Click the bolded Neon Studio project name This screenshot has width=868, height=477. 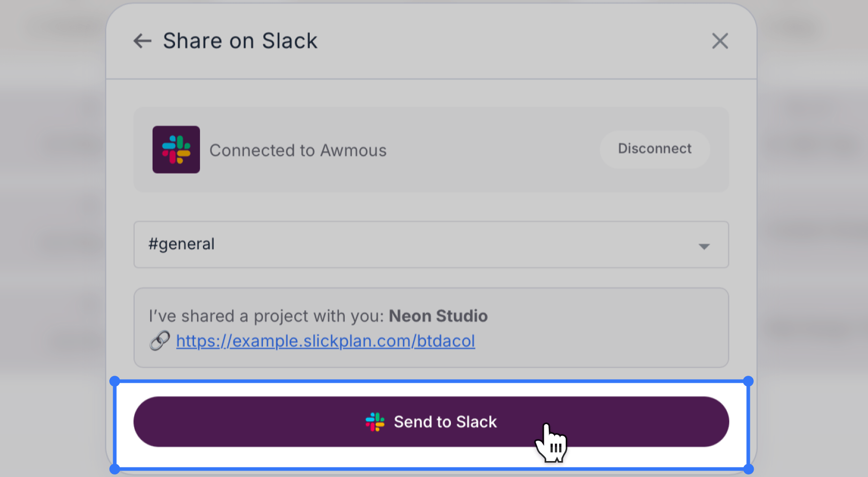pyautogui.click(x=438, y=315)
